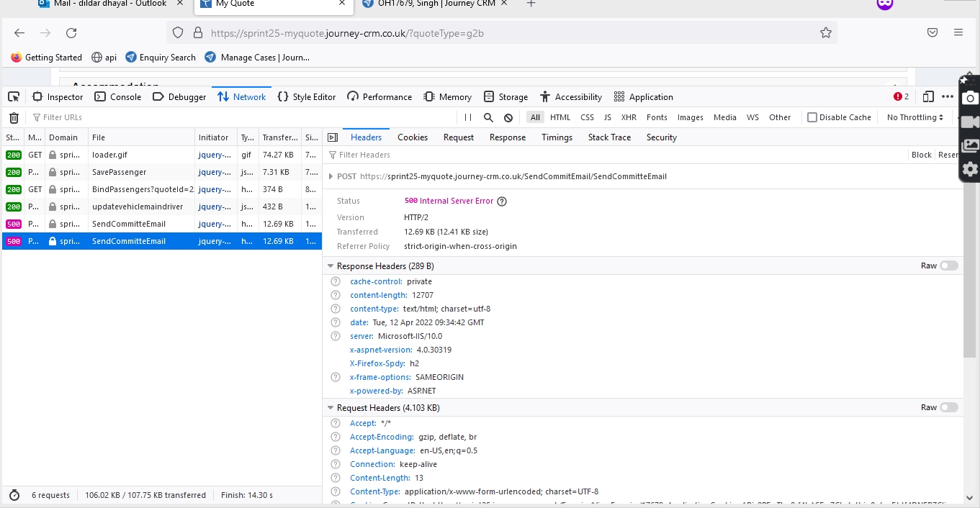Filter requests by XHR type

tap(628, 117)
